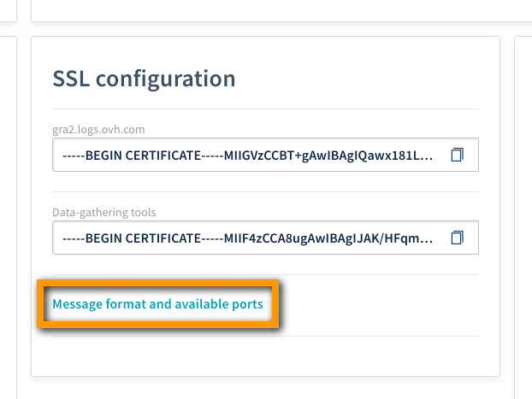
Task: Open Message format and available ports link
Action: click(x=157, y=303)
